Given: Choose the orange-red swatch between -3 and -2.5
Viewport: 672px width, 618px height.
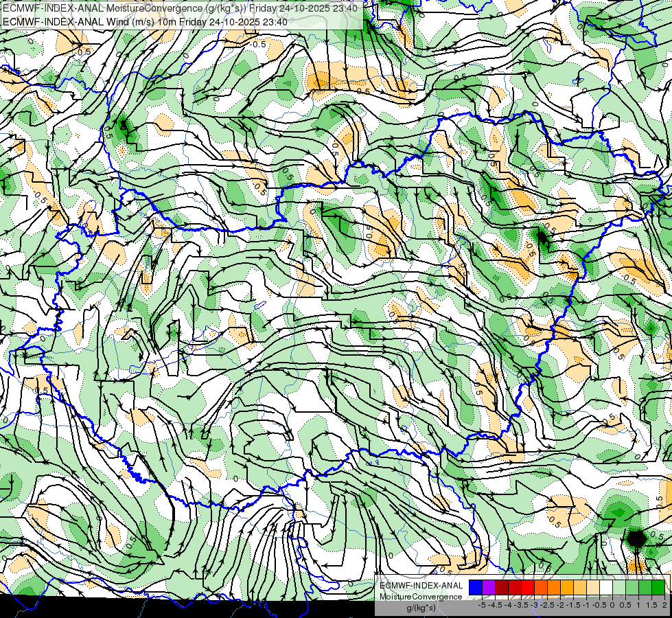Looking at the screenshot, I should click(x=541, y=587).
